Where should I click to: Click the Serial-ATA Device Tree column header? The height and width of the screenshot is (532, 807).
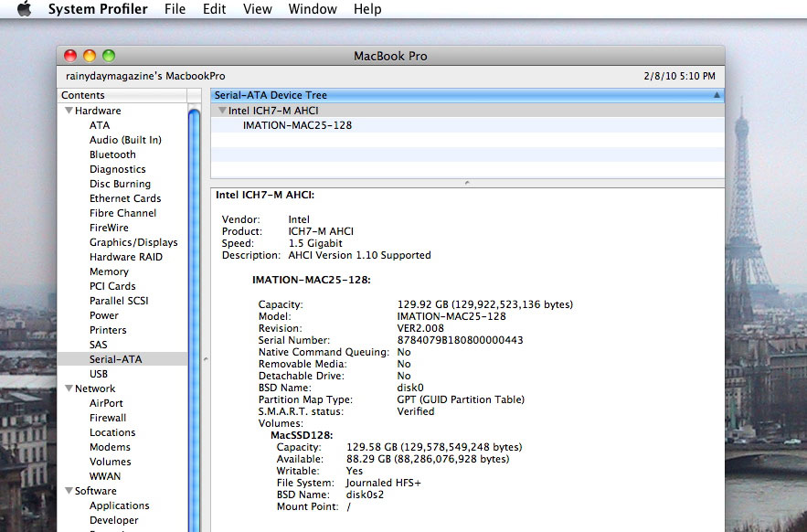pyautogui.click(x=467, y=95)
